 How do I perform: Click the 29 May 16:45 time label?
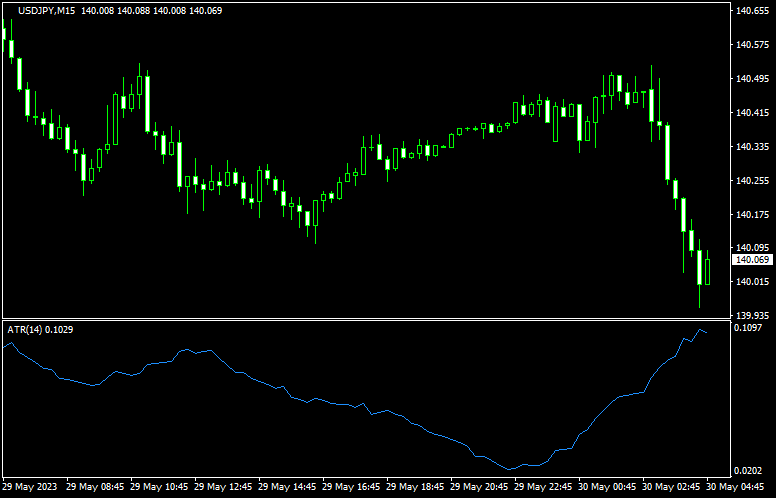(351, 487)
